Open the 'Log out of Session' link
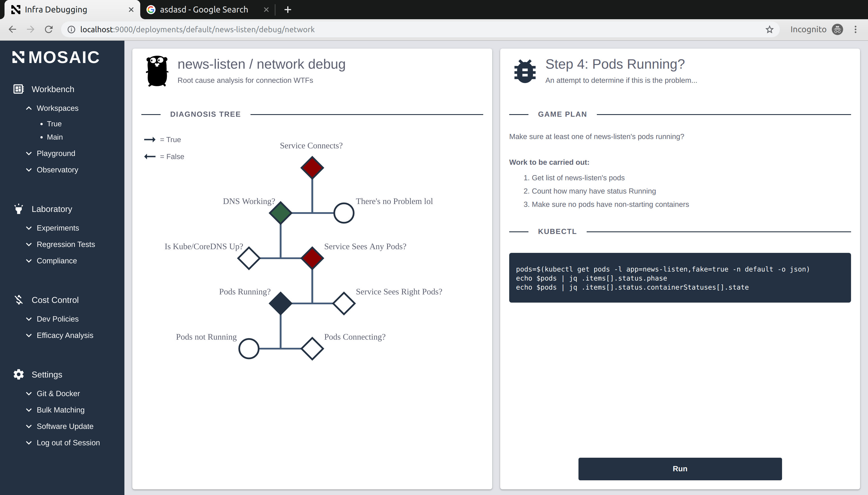868x495 pixels. pos(68,442)
